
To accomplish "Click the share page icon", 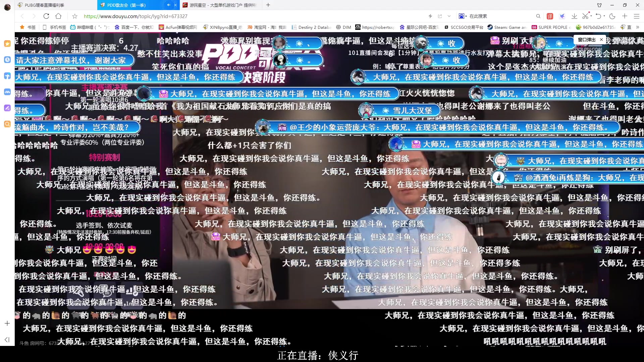I will 440,16.
